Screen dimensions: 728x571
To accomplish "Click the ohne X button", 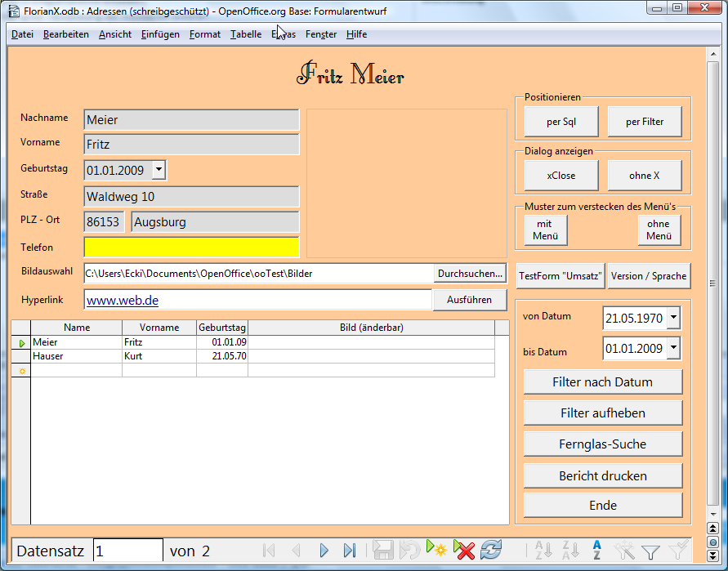I will click(x=645, y=176).
